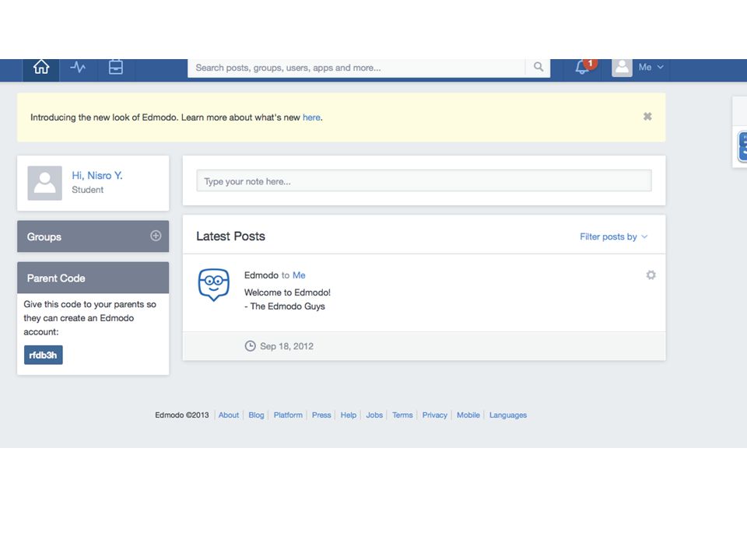Click the 'Latest Posts' heading
The width and height of the screenshot is (747, 560).
tap(230, 236)
